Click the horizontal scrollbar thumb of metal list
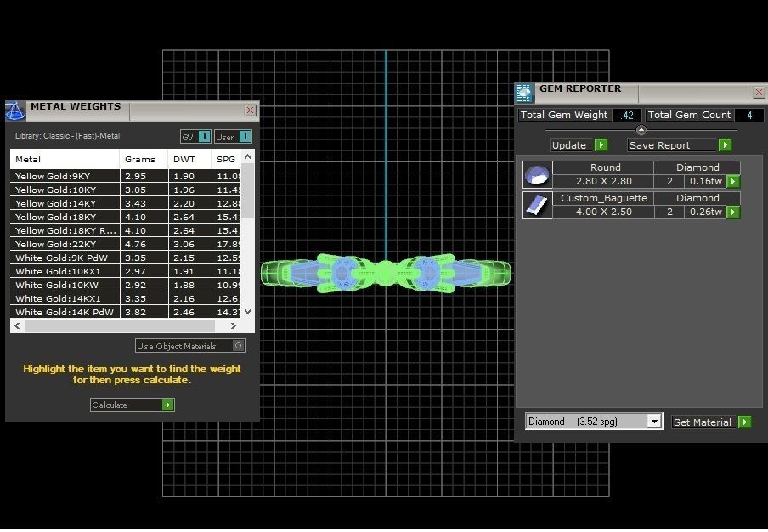The image size is (768, 532). (120, 325)
